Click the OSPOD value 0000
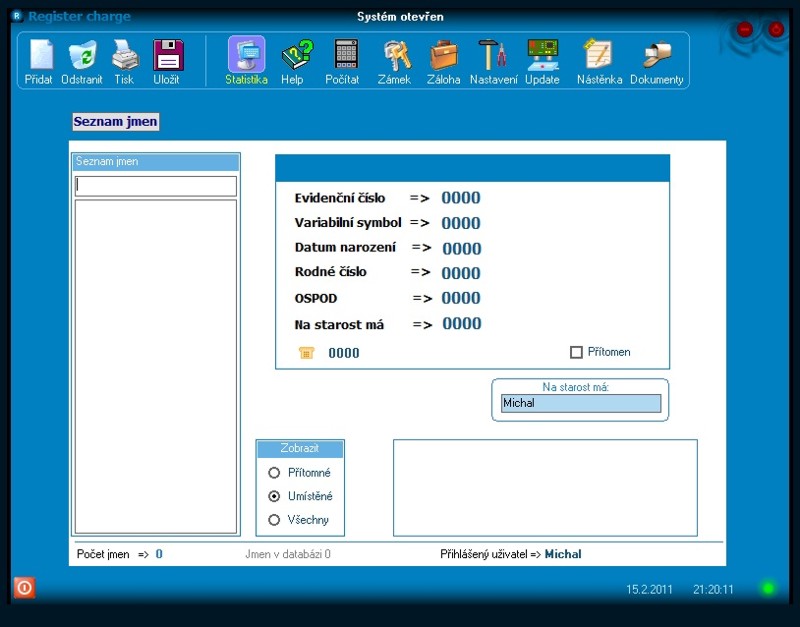 coord(461,298)
